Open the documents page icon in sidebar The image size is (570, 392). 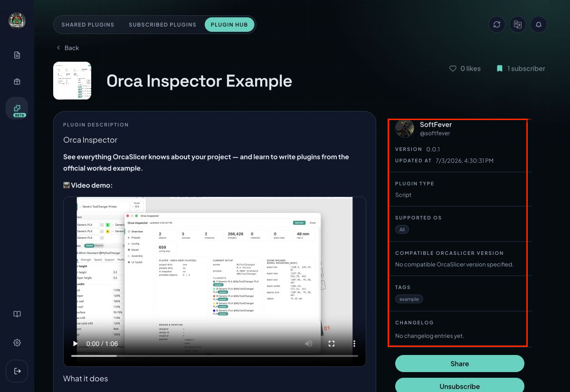[17, 55]
